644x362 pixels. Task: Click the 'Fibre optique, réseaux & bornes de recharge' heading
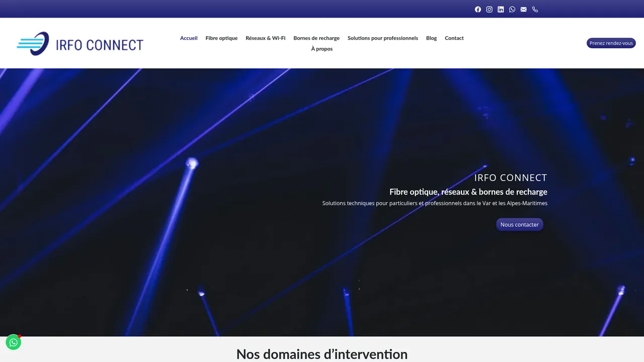pos(468,192)
